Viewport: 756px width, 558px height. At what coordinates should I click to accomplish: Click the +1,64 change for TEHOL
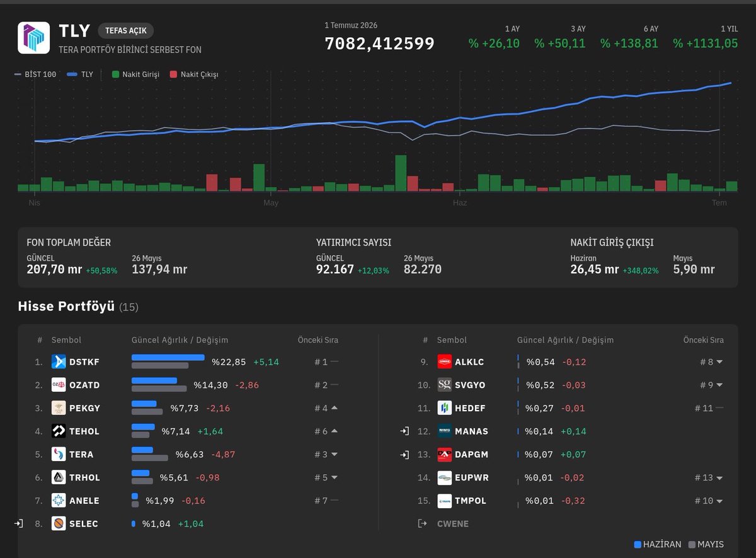(210, 431)
